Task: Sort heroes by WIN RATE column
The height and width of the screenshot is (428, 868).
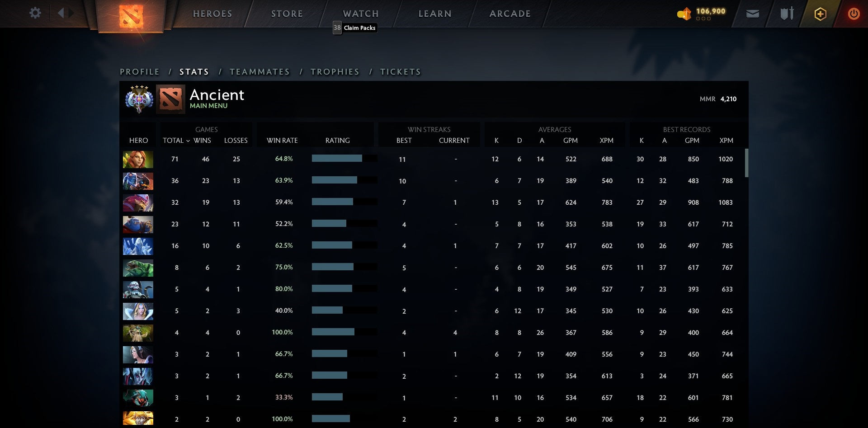Action: point(281,141)
